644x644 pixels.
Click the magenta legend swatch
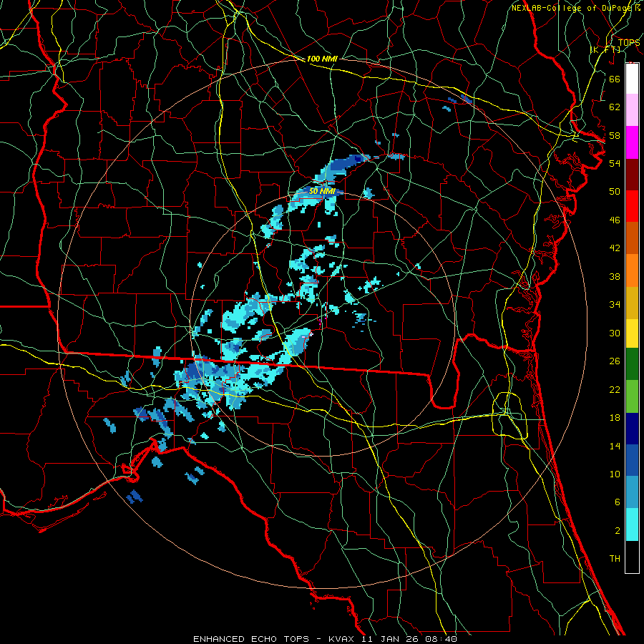(x=632, y=142)
